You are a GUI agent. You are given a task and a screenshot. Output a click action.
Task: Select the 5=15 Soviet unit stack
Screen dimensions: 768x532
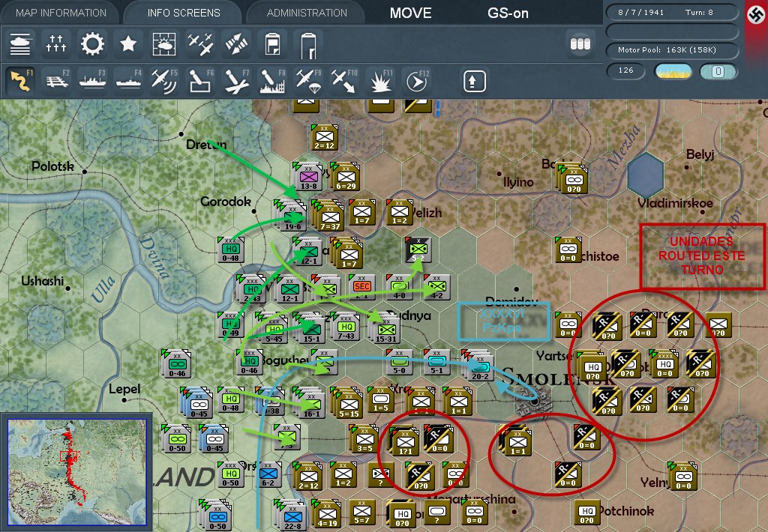coord(347,403)
